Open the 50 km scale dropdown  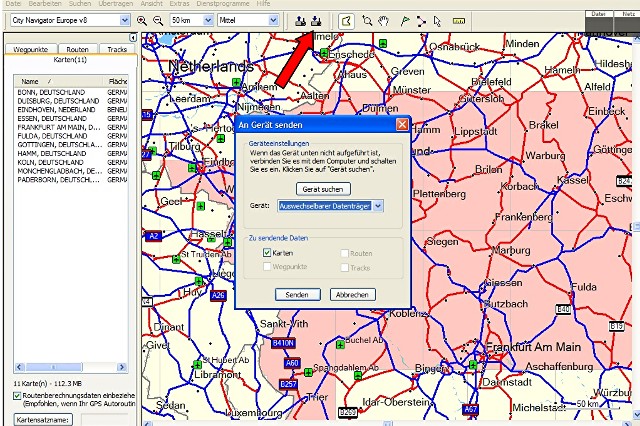[x=208, y=20]
